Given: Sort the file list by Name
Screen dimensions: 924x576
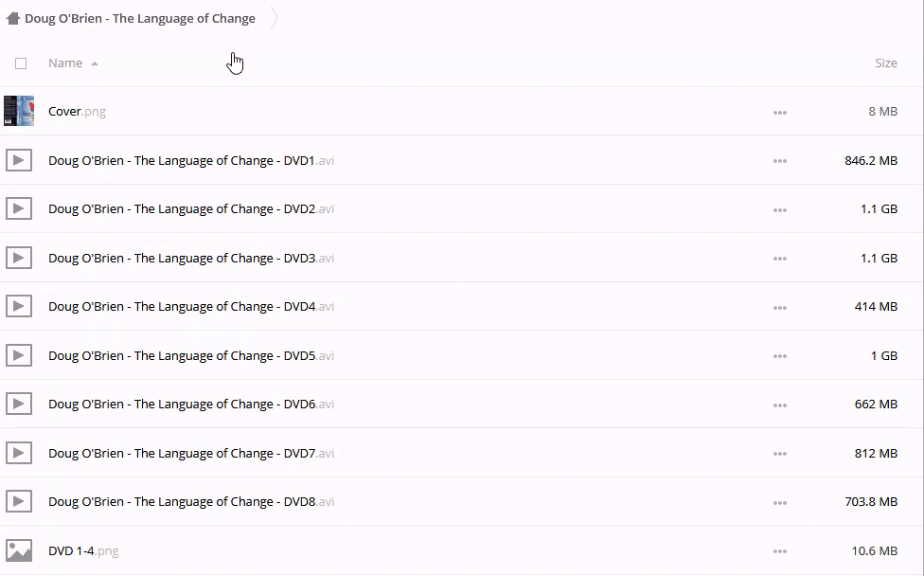Looking at the screenshot, I should click(x=65, y=63).
